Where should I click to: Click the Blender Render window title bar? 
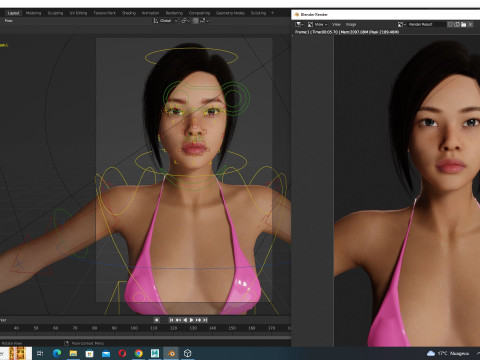tap(386, 15)
